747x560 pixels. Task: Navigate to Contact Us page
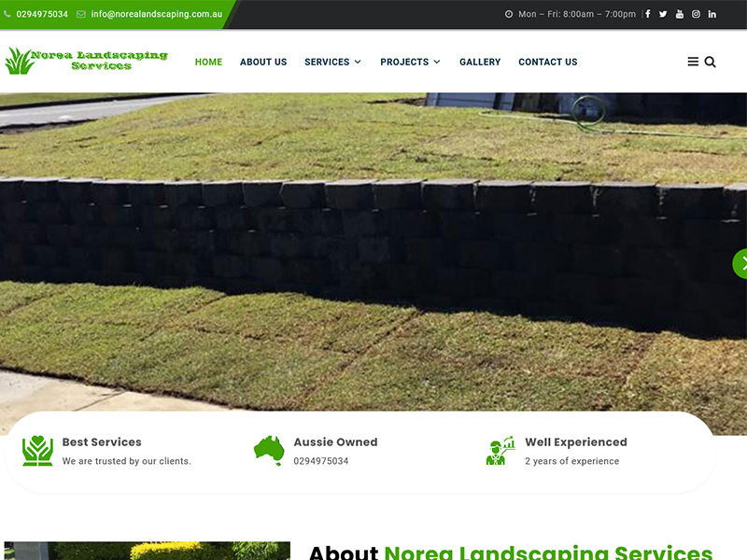pos(548,62)
